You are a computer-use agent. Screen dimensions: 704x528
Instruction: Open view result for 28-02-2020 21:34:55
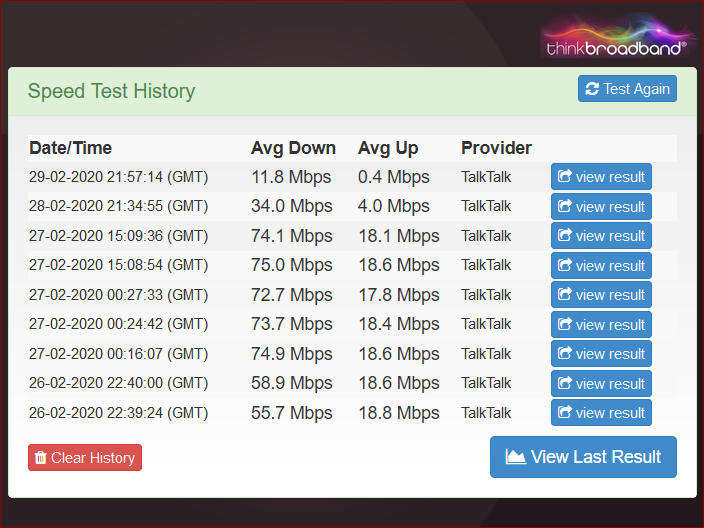[x=601, y=207]
